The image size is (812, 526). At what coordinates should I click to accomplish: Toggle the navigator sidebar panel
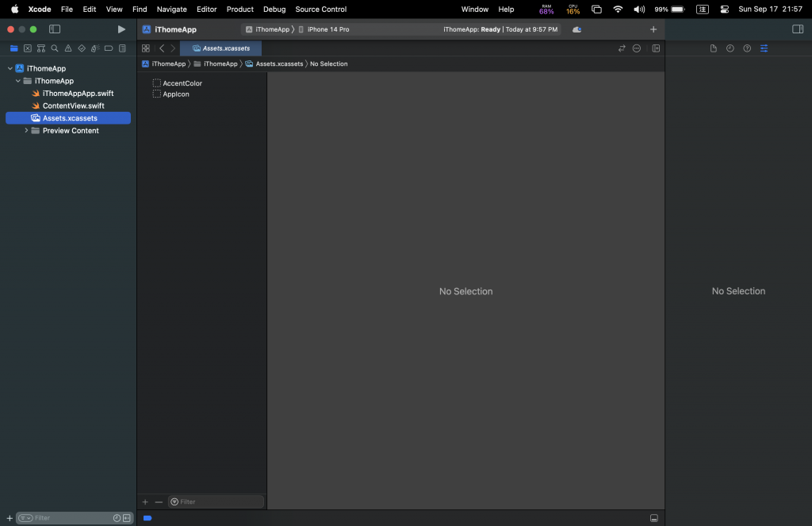point(55,29)
